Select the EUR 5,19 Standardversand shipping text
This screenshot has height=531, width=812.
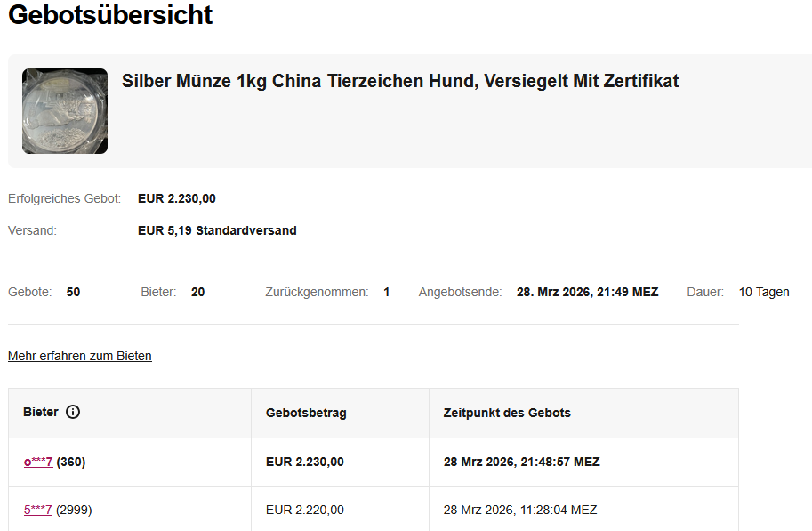[217, 230]
